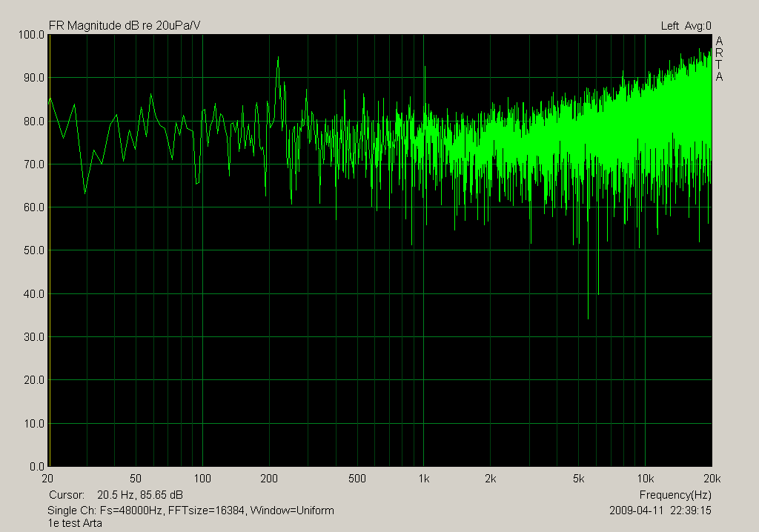Click the 200 frequency axis label
Viewport: 759px width, 532px height.
click(x=269, y=479)
